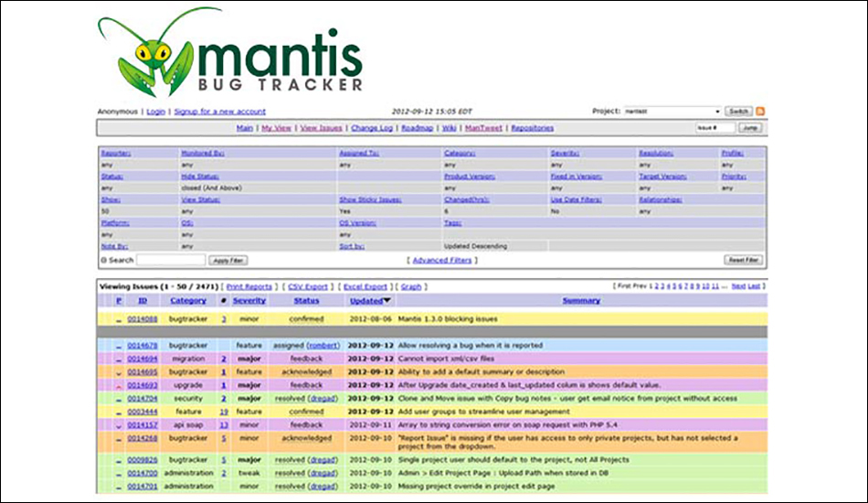This screenshot has width=868, height=503.
Task: Open the rombert user link in 0014678 row
Action: click(323, 345)
